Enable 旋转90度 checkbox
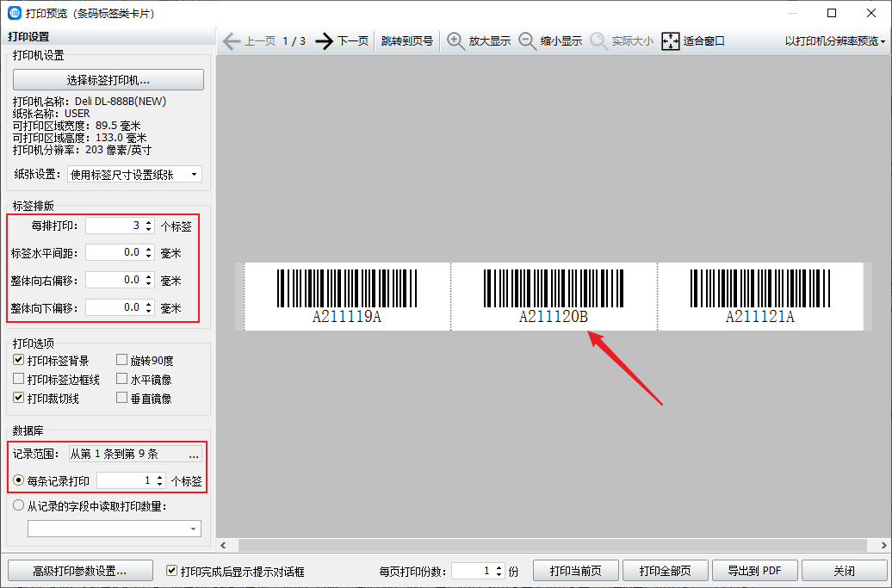The image size is (892, 588). tap(121, 360)
